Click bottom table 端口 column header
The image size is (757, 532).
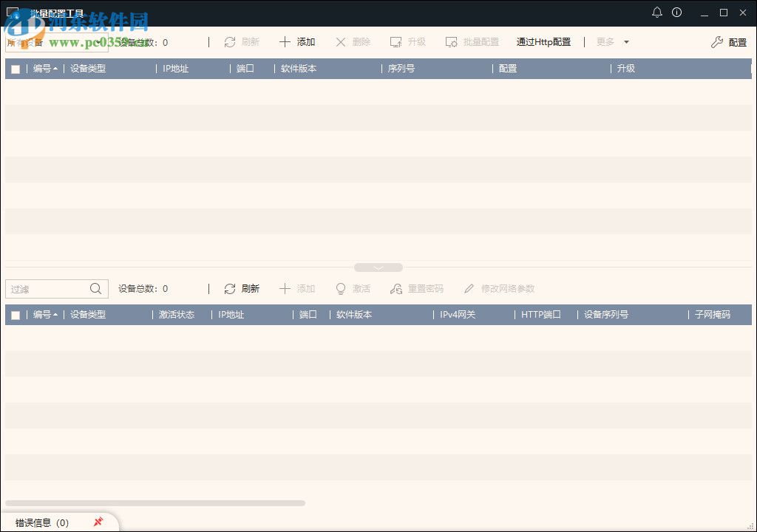point(308,315)
